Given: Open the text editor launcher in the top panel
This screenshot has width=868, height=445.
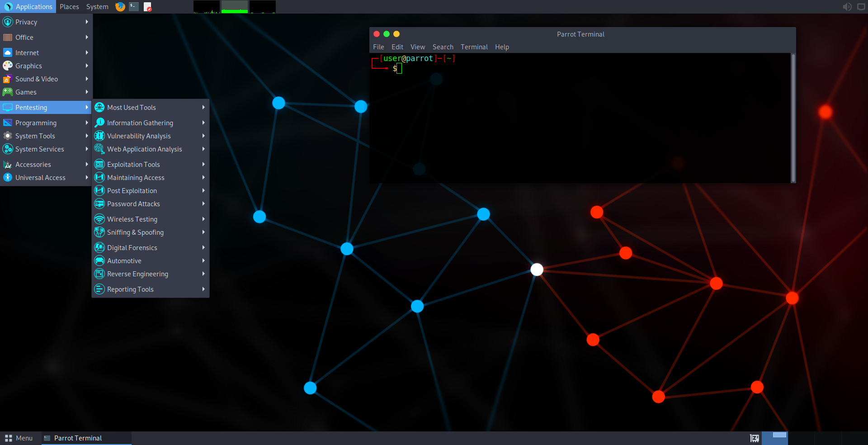Looking at the screenshot, I should pyautogui.click(x=147, y=7).
